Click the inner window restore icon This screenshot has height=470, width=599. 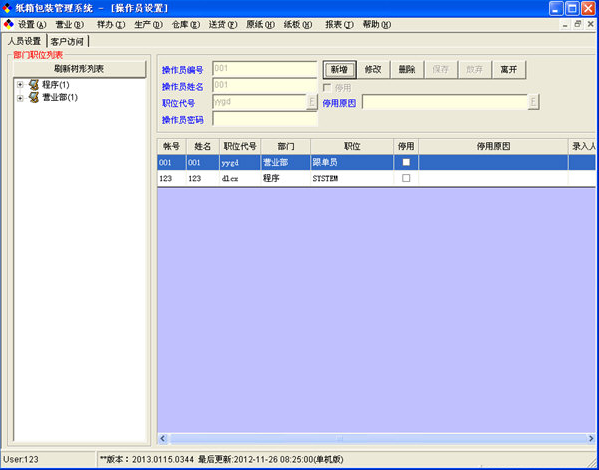coord(578,24)
